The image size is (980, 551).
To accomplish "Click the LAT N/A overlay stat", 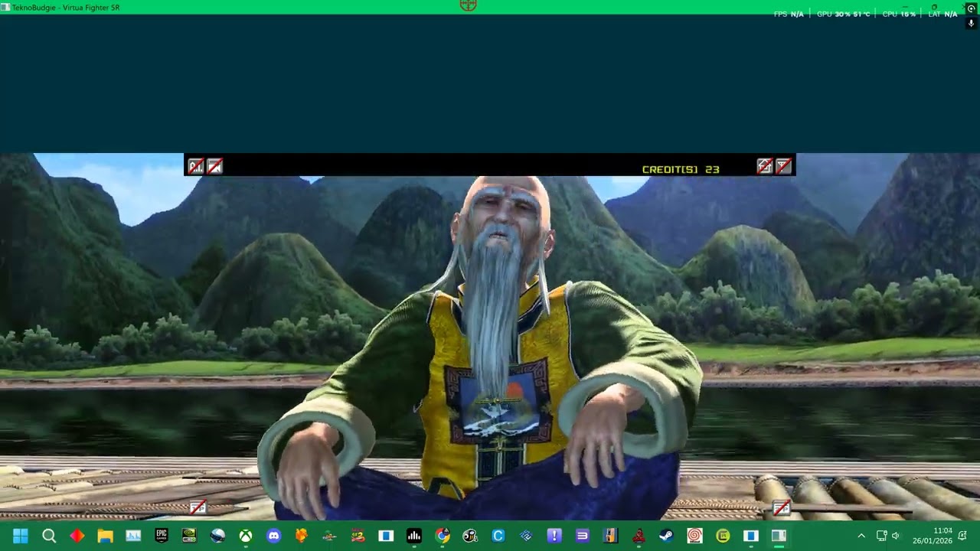I will pyautogui.click(x=942, y=14).
